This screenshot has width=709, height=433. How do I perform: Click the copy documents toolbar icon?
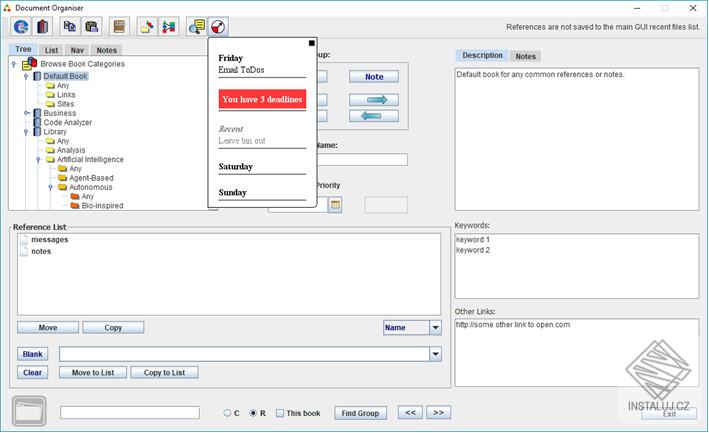click(x=70, y=27)
